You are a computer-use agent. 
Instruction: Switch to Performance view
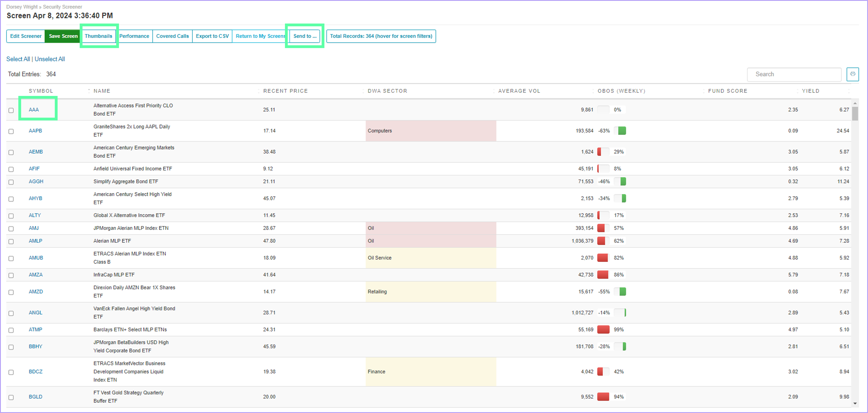134,36
